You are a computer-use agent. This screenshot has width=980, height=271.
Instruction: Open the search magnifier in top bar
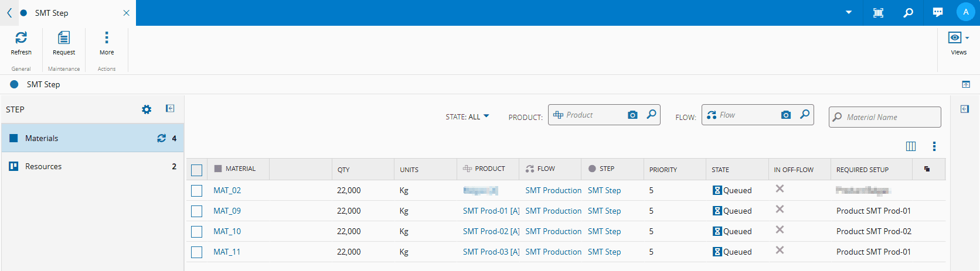[x=908, y=13]
